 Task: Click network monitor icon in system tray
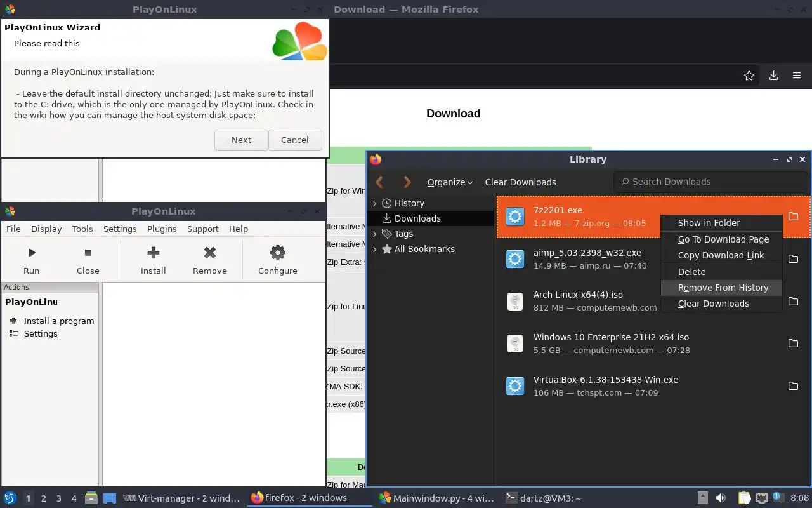[762, 498]
